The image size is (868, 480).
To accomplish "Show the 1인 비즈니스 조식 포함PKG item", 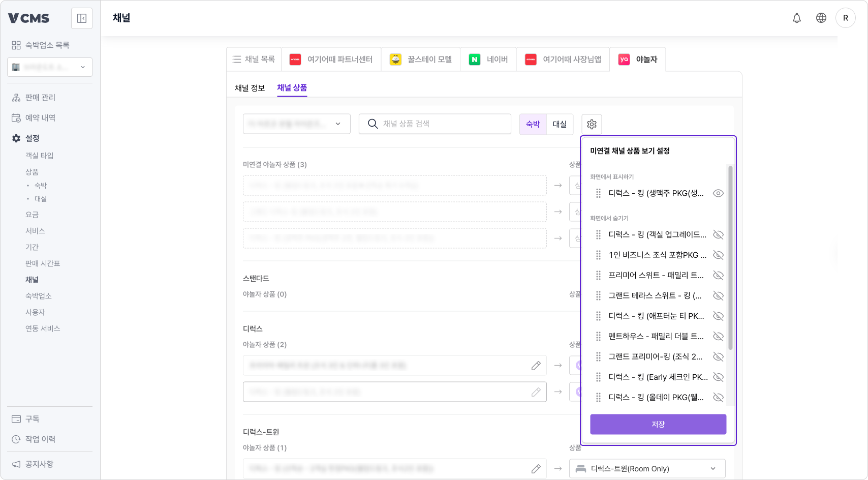I will tap(718, 255).
